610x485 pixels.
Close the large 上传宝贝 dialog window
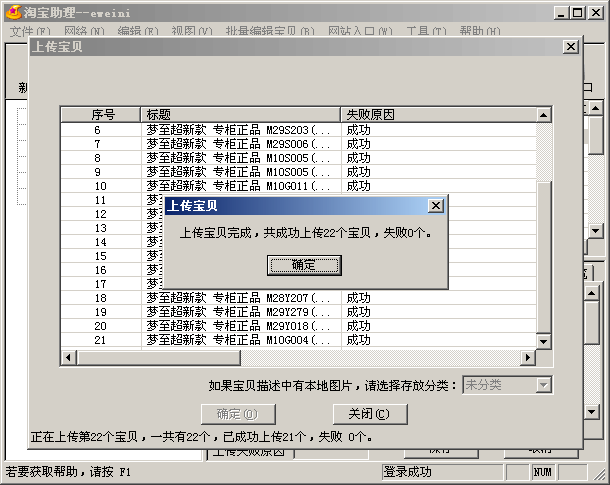click(571, 47)
